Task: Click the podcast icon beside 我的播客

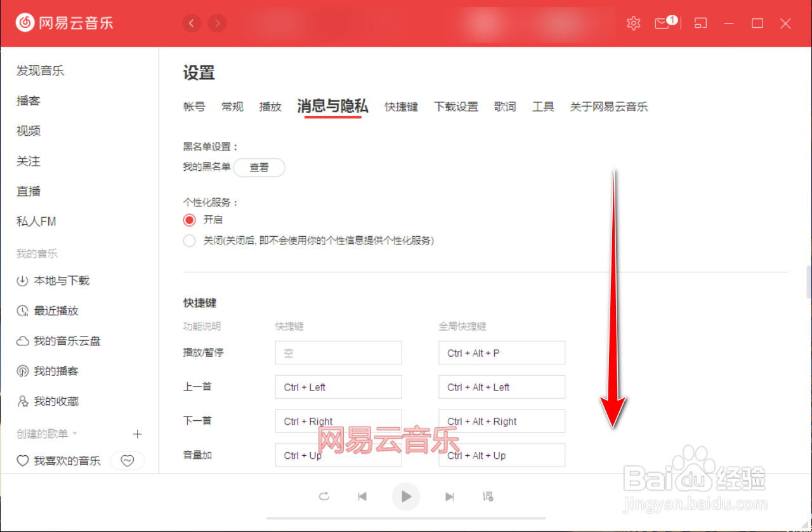Action: point(23,371)
